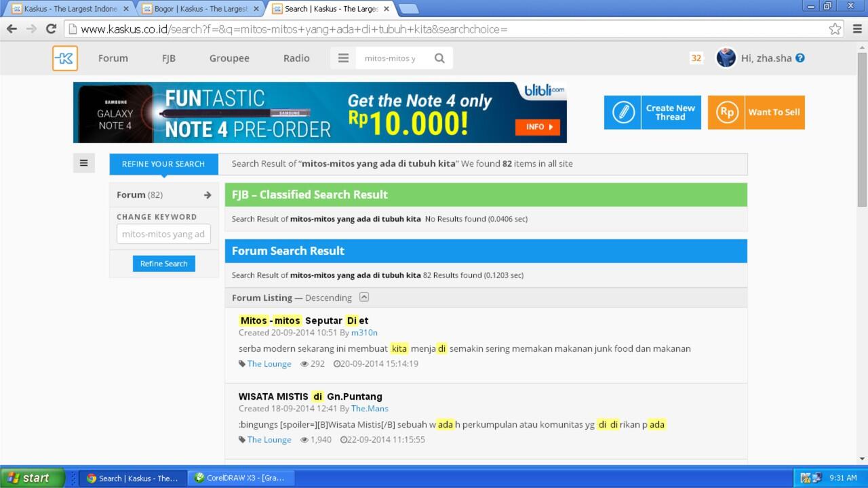
Task: Reload the page with the refresh icon
Action: pyautogui.click(x=51, y=28)
